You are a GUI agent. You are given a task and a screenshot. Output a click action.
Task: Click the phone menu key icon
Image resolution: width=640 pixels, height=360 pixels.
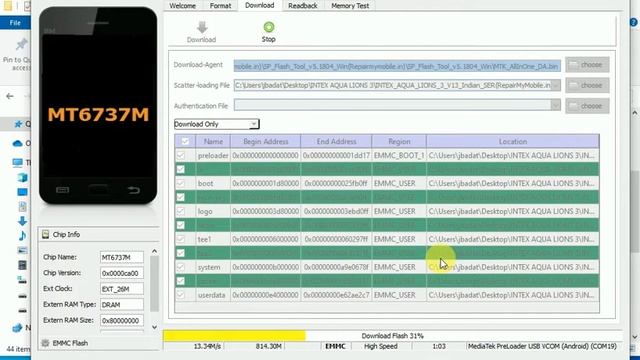tap(62, 190)
